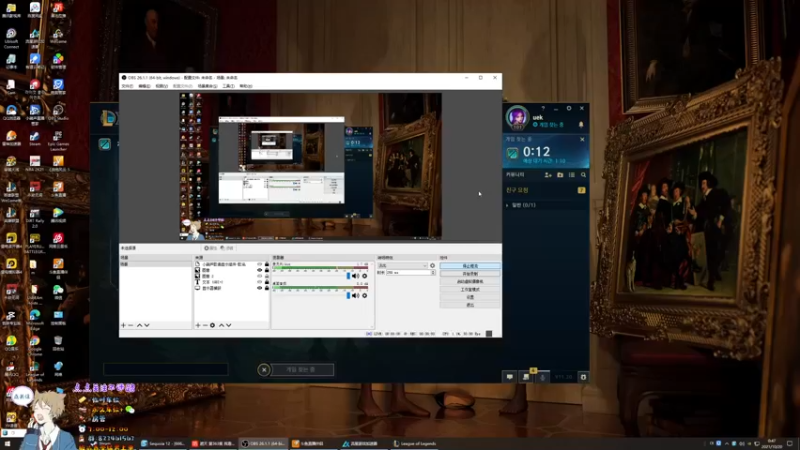The image size is (800, 450).
Task: Enable studio mode button in OBS
Action: point(470,289)
